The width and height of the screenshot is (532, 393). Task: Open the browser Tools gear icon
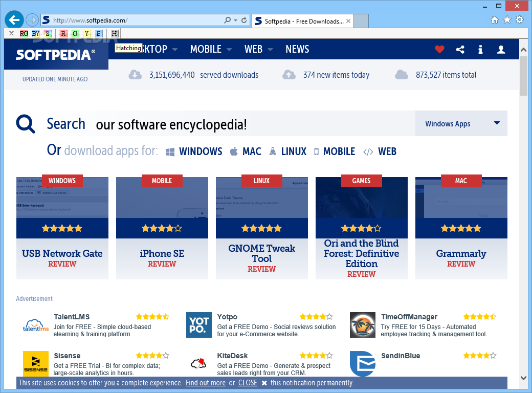tap(520, 19)
